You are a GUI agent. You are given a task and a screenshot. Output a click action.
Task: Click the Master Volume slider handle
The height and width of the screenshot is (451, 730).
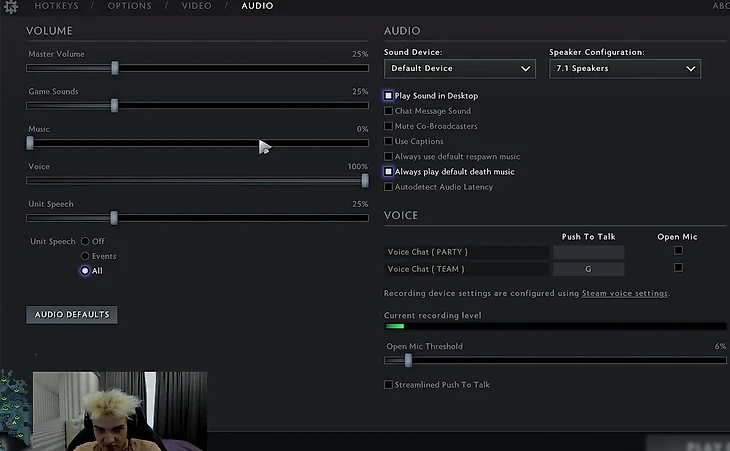[115, 68]
